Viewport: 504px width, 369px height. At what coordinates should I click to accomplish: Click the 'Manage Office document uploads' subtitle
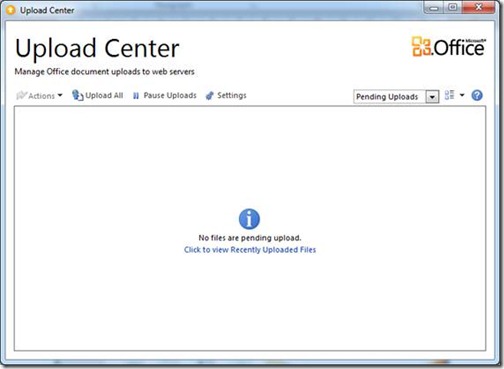[x=105, y=72]
